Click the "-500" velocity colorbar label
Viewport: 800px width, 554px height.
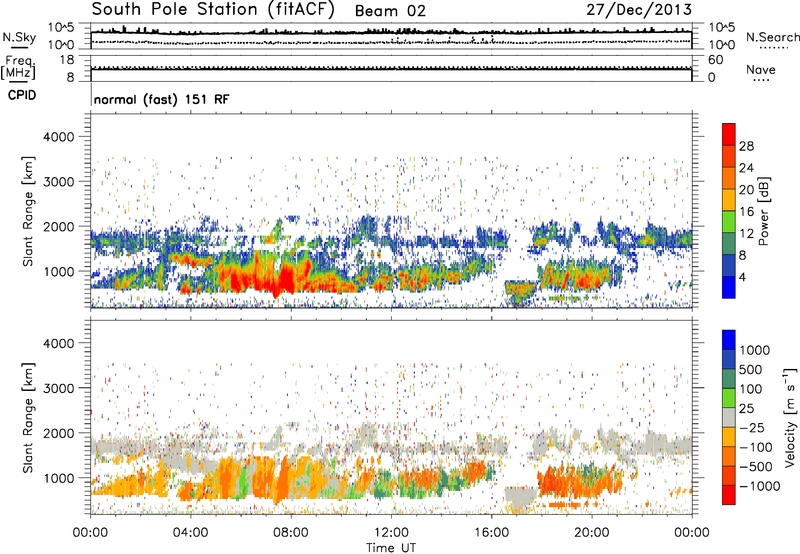[x=756, y=467]
